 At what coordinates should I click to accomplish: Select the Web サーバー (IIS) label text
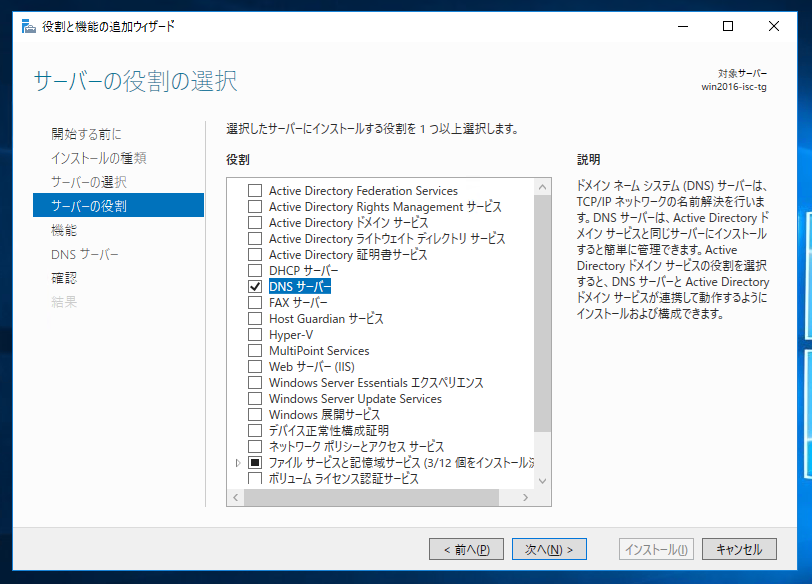point(311,367)
